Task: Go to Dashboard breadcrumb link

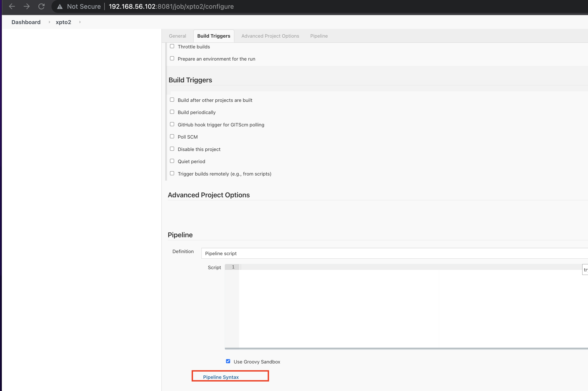Action: (x=26, y=22)
